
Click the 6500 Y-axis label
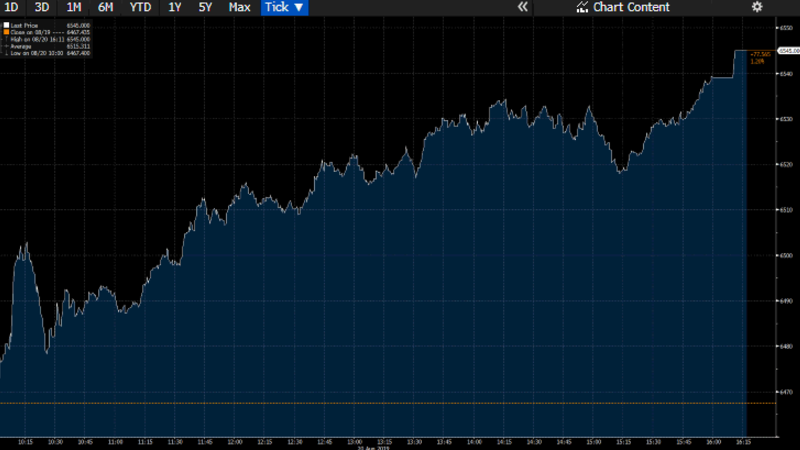[x=786, y=255]
